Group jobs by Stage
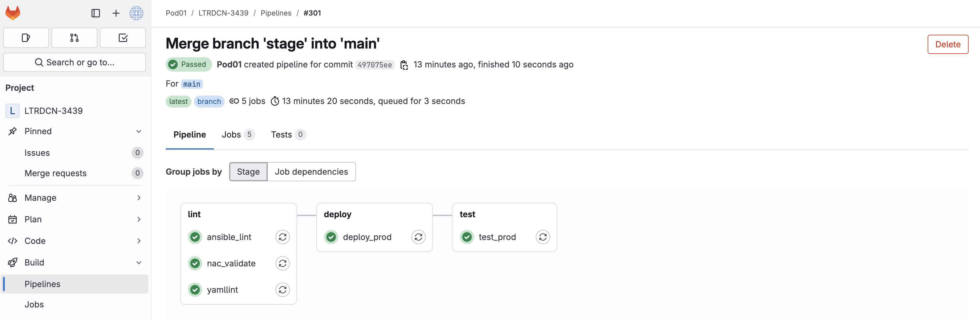 pos(248,172)
